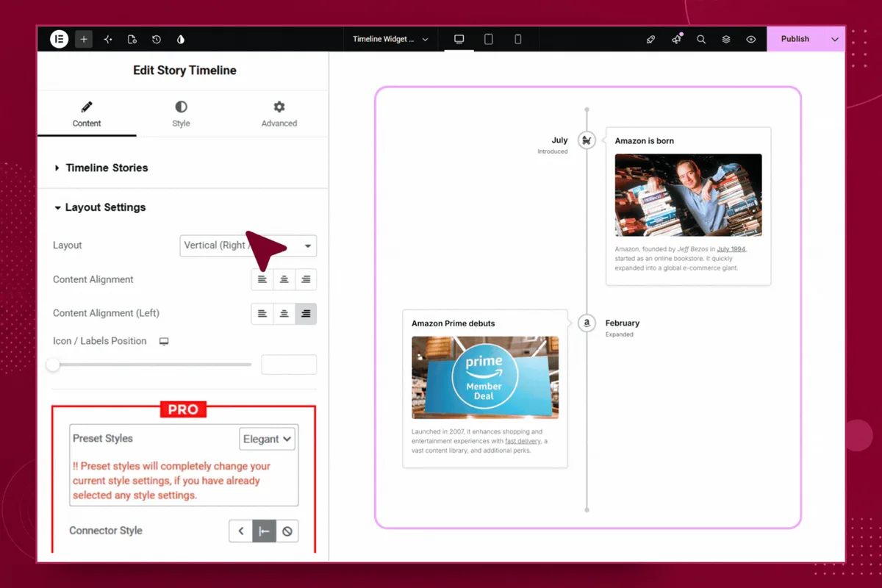Open the rocket launch icon in top bar

(650, 39)
